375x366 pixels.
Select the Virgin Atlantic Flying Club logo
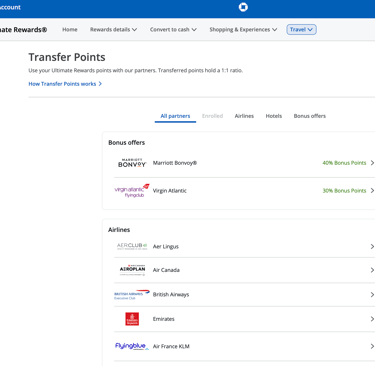[132, 191]
